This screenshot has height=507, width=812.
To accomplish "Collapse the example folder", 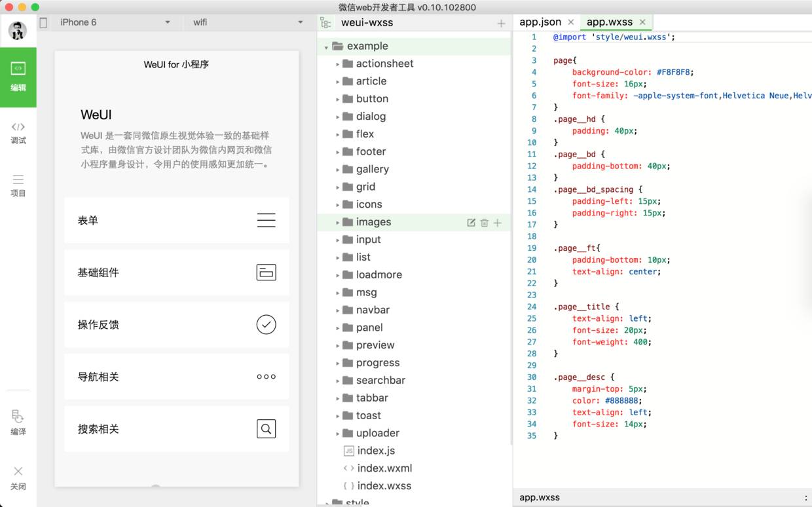I will coord(326,47).
